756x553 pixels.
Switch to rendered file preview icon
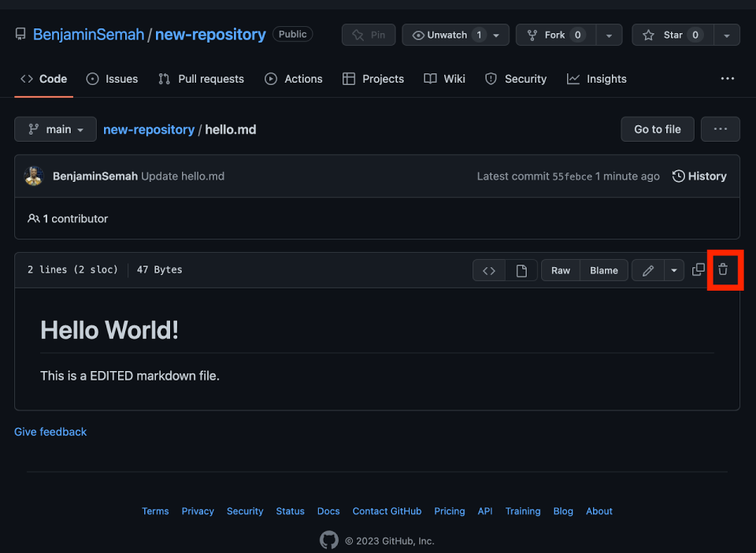coord(521,270)
